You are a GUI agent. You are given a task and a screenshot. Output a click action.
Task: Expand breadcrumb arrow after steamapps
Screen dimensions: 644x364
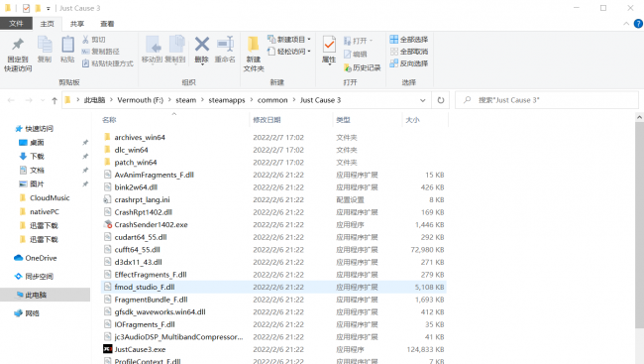252,100
